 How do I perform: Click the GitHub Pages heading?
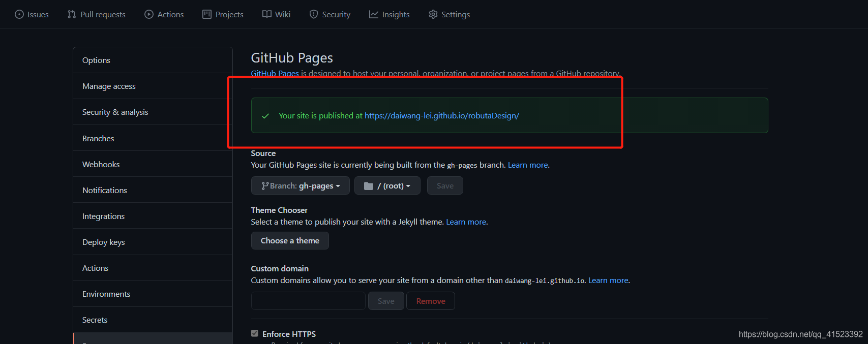pyautogui.click(x=292, y=58)
